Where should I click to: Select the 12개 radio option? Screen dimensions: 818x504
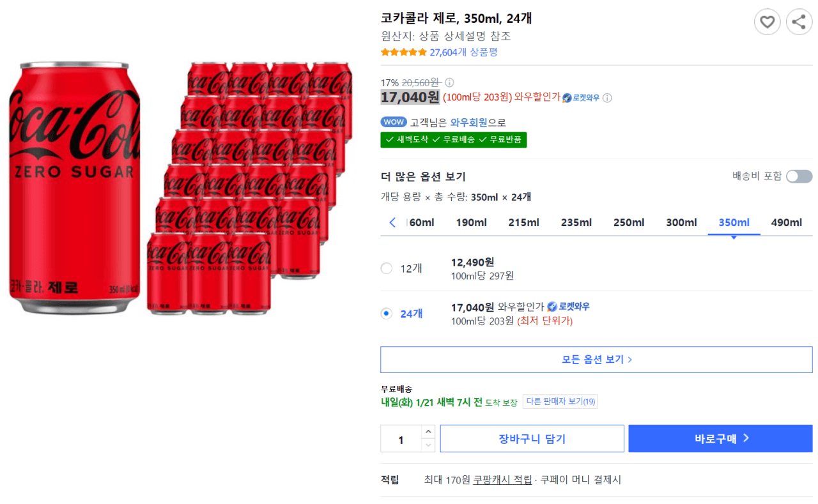386,268
